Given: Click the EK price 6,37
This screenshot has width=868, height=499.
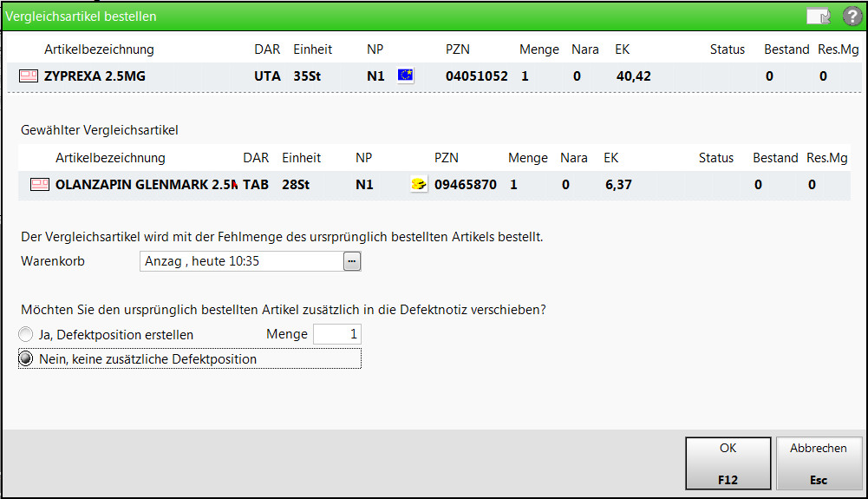Looking at the screenshot, I should point(618,185).
